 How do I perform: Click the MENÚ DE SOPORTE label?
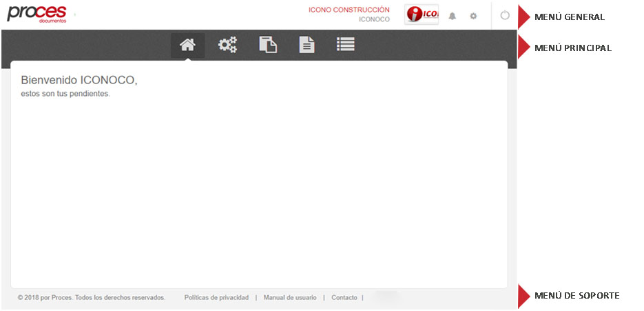(x=577, y=296)
